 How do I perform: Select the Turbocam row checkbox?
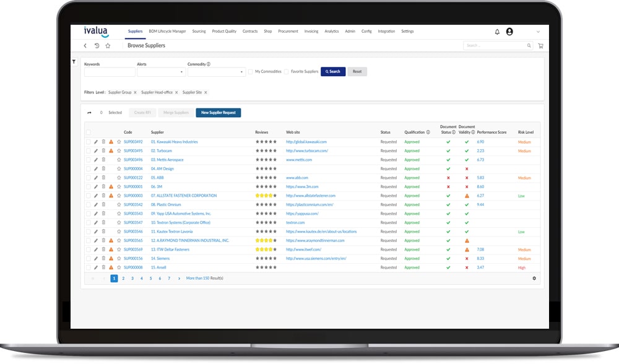tap(89, 151)
